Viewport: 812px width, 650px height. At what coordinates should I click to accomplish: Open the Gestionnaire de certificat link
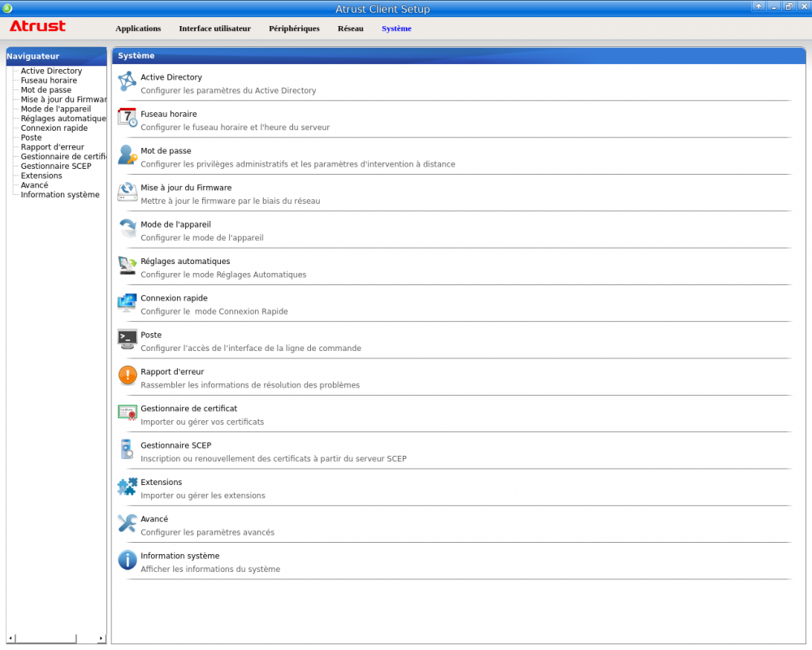coord(188,409)
